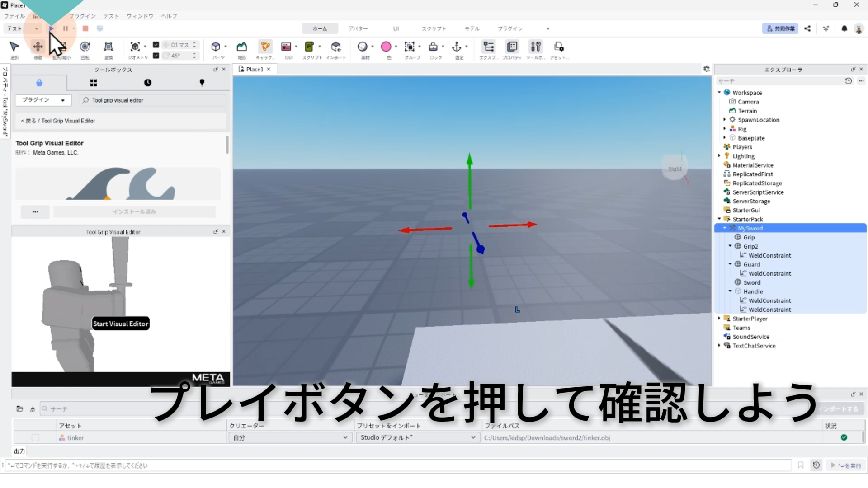Select the Rotate tool in toolbar

click(x=85, y=47)
